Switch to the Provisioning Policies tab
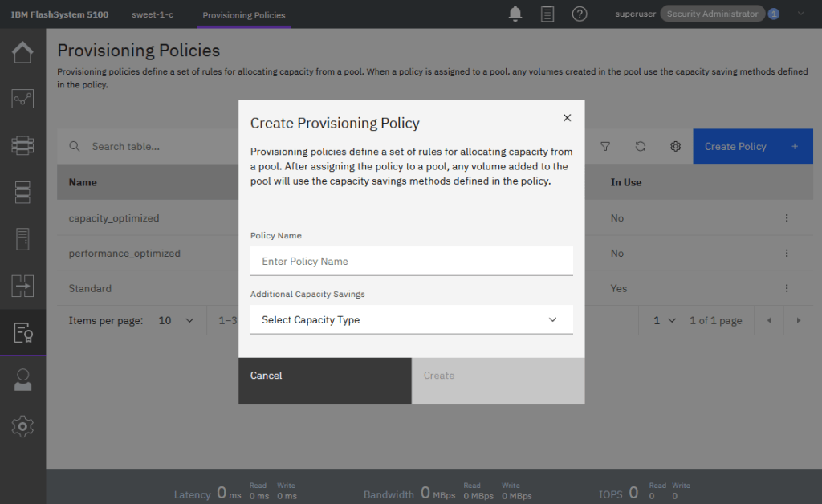The width and height of the screenshot is (822, 504). click(x=243, y=14)
